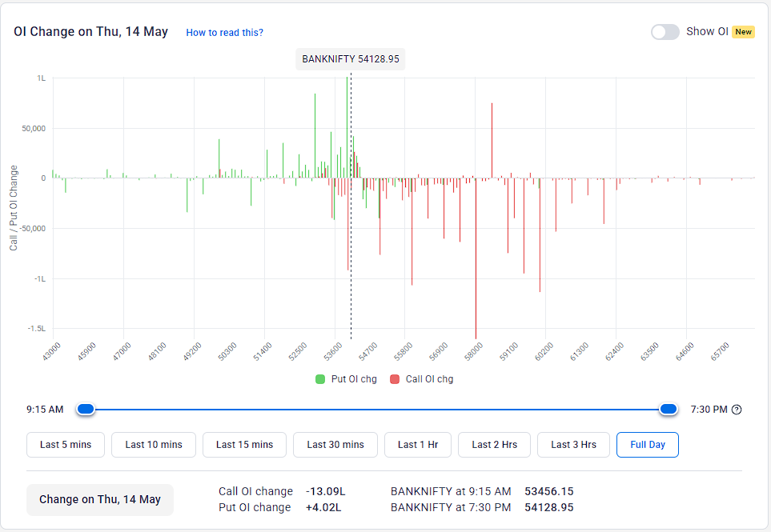Select the Last 15 mins range
The image size is (771, 532).
(x=244, y=445)
